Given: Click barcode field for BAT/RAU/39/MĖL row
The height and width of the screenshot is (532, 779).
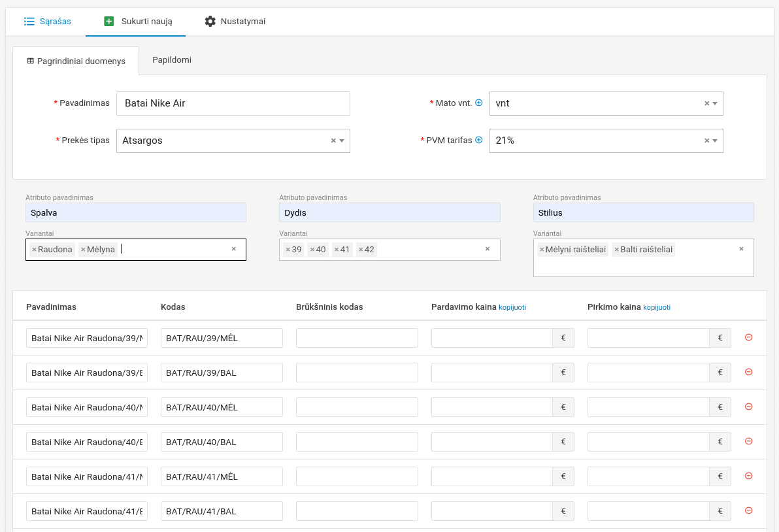Looking at the screenshot, I should click(x=357, y=338).
